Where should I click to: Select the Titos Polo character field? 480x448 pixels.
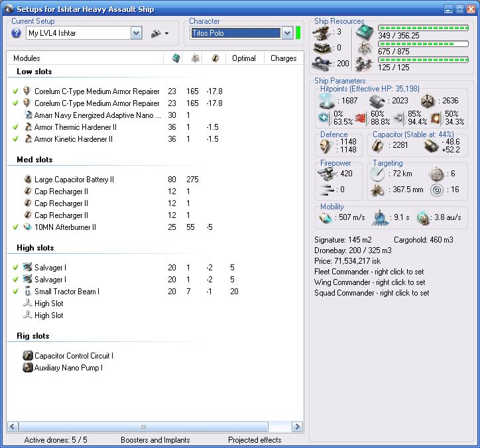coord(235,33)
